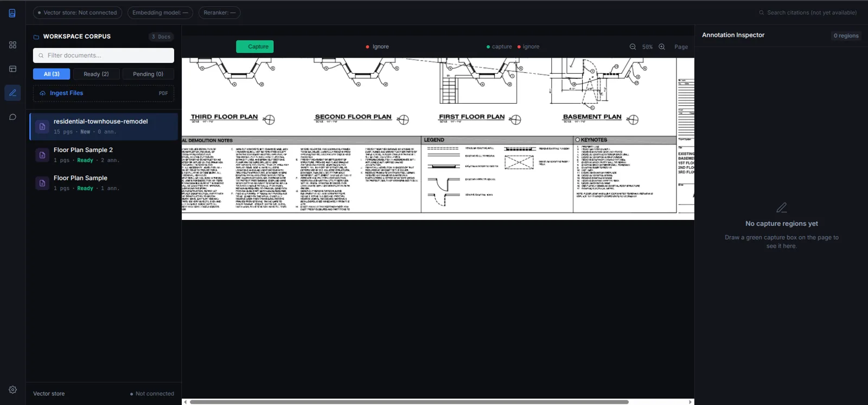Click Ingest Files button
This screenshot has height=405, width=868.
[104, 93]
